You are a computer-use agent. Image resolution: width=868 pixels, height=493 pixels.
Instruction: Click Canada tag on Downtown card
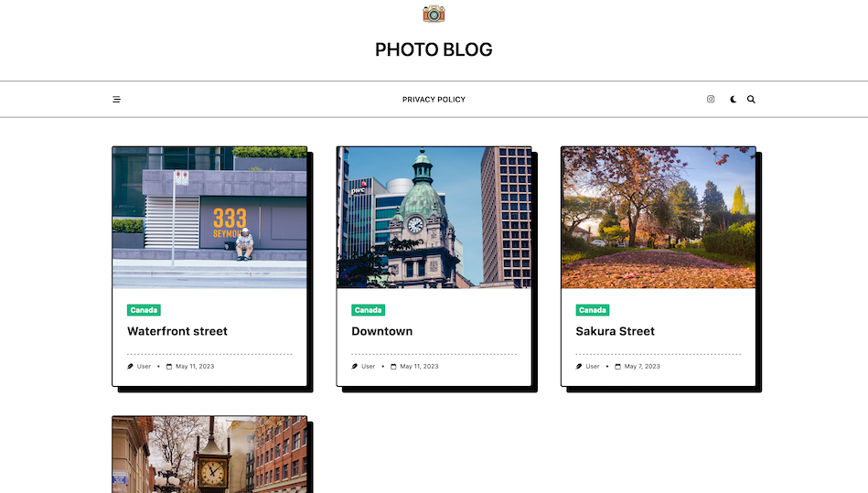tap(368, 310)
